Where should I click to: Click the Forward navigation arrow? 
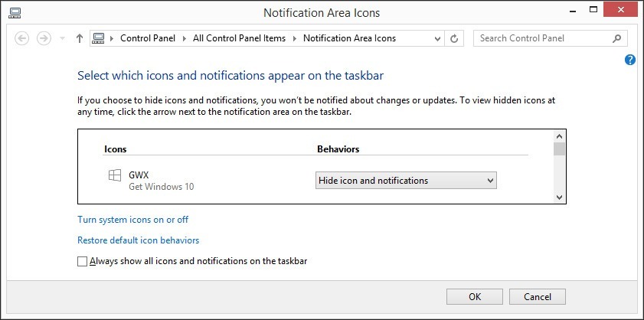[44, 38]
